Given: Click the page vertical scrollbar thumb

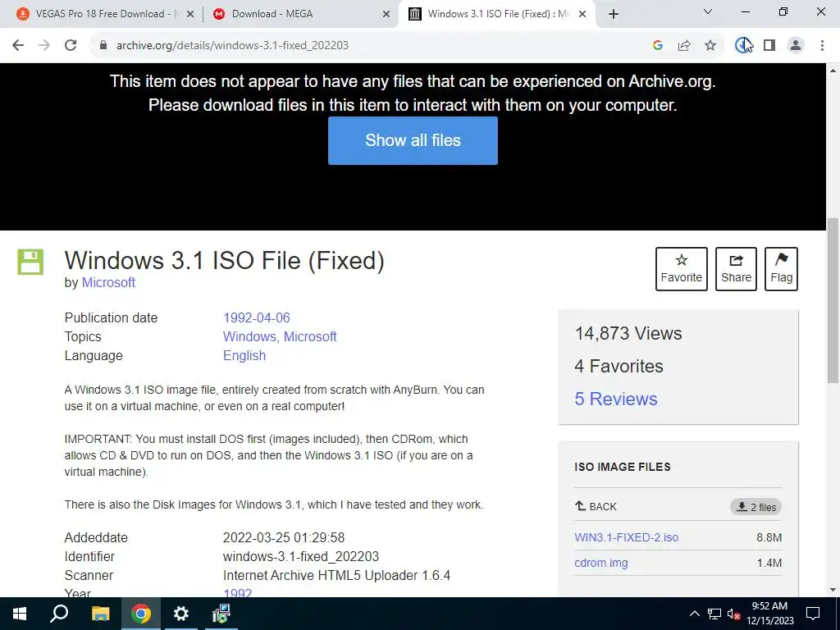Looking at the screenshot, I should (833, 300).
